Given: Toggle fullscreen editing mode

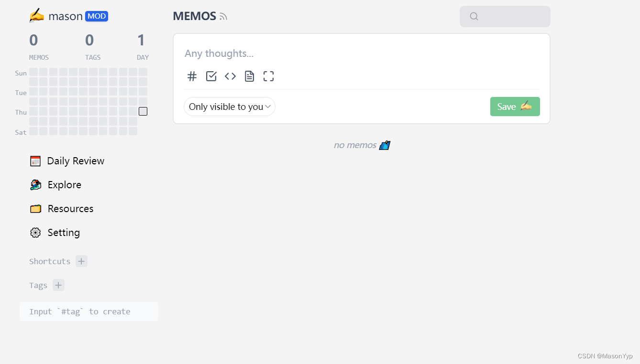Looking at the screenshot, I should 268,76.
